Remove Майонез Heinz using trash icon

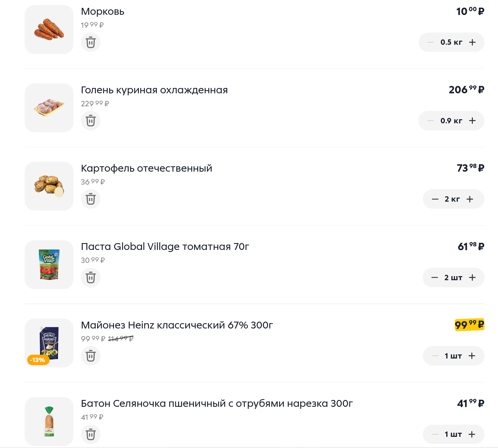tap(91, 356)
